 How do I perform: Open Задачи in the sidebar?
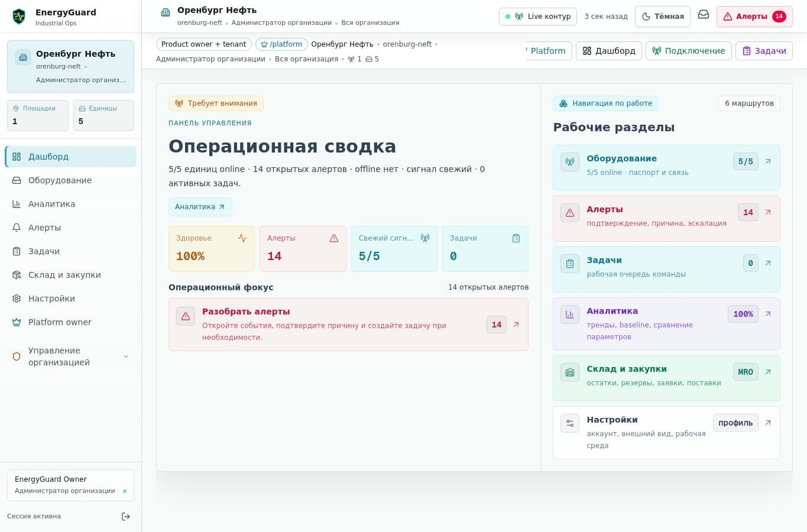71,251
